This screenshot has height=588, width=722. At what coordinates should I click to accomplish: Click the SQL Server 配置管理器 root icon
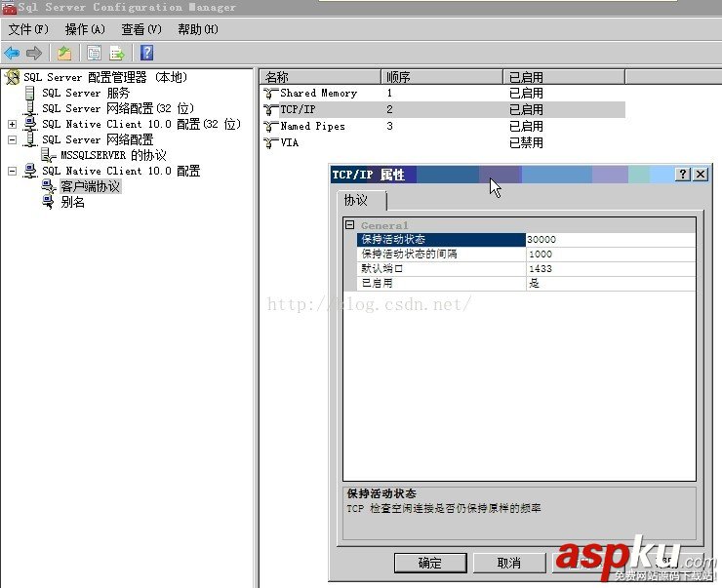[x=13, y=77]
